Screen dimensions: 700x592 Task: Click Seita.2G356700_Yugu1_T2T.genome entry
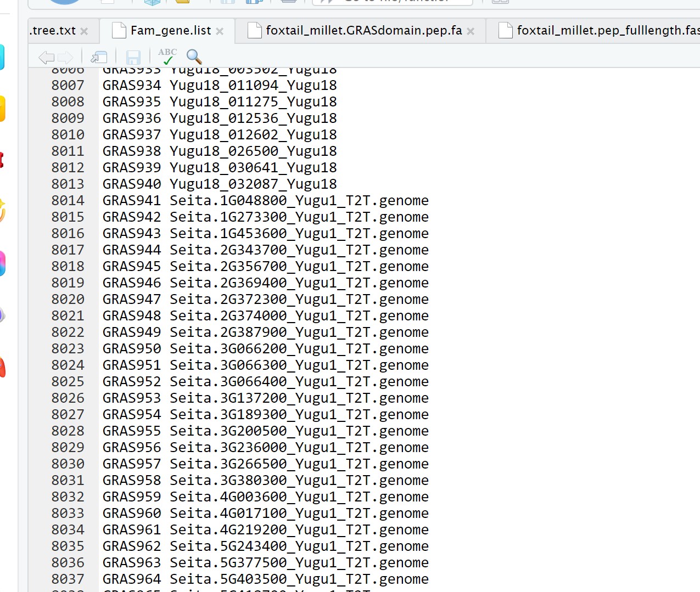tap(299, 267)
